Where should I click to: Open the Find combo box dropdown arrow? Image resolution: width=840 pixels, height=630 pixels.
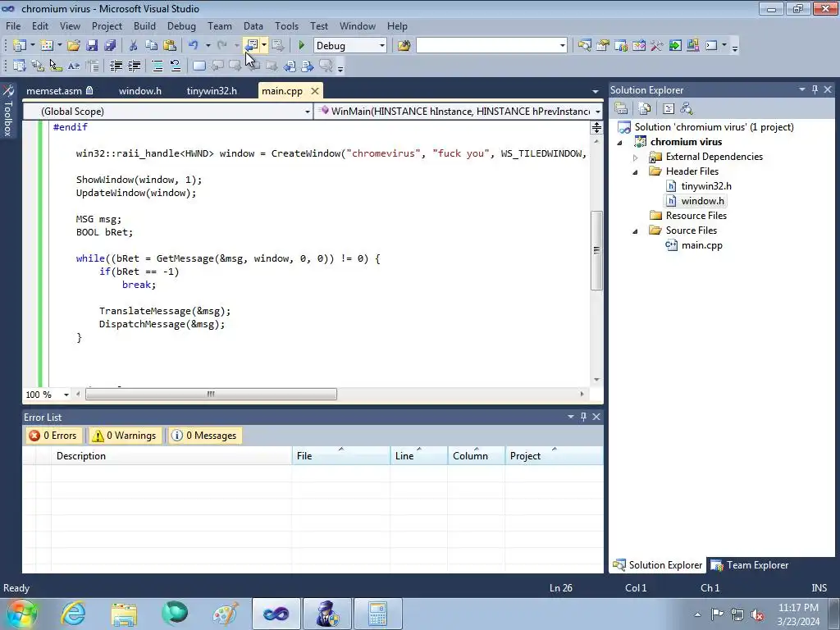click(x=562, y=46)
